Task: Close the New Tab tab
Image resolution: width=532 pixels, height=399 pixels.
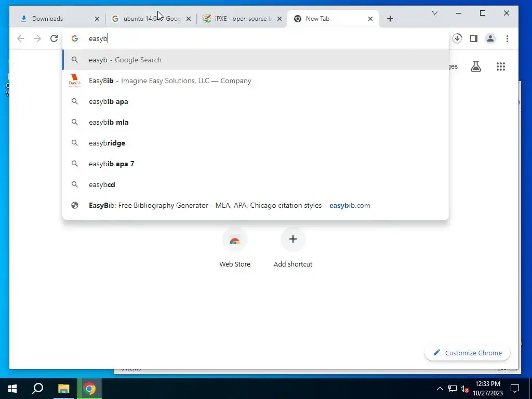Action: tap(370, 19)
